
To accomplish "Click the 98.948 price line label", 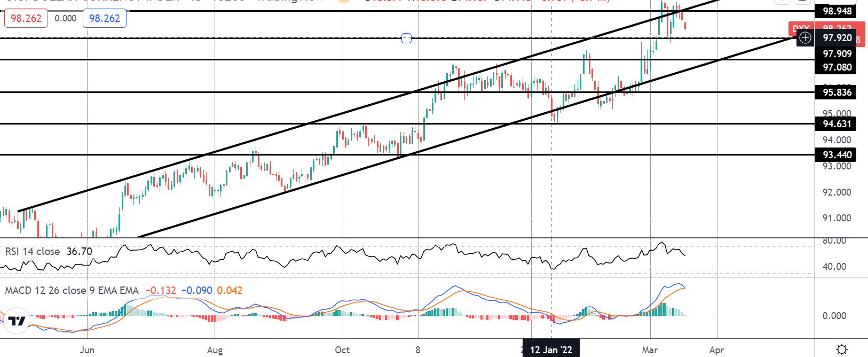I will coord(837,11).
